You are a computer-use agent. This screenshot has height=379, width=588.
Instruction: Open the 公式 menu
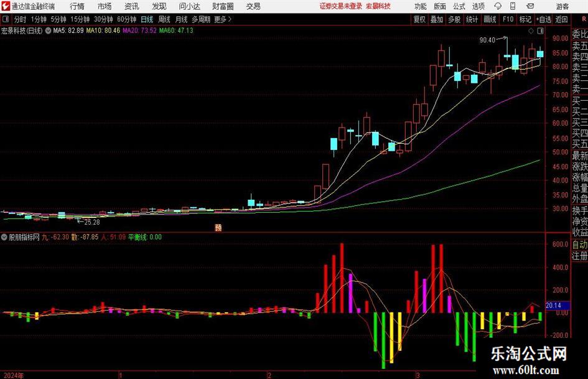[459, 6]
